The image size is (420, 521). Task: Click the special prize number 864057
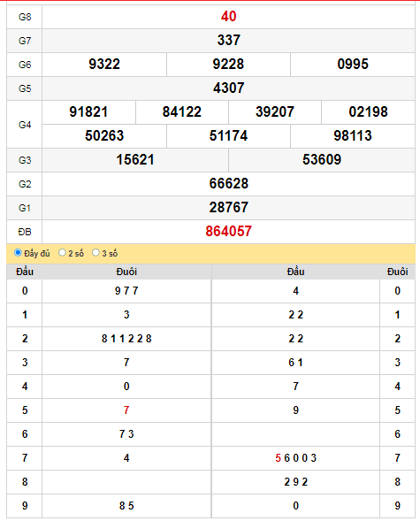(228, 231)
